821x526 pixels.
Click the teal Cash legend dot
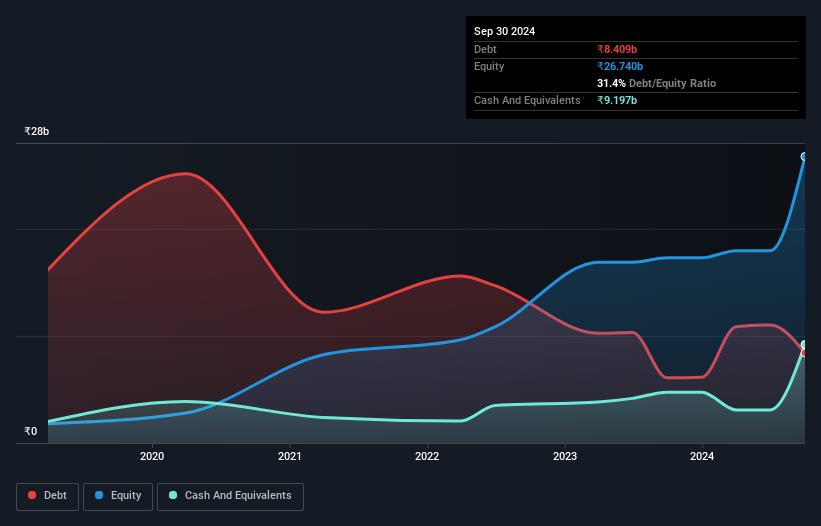coord(173,495)
